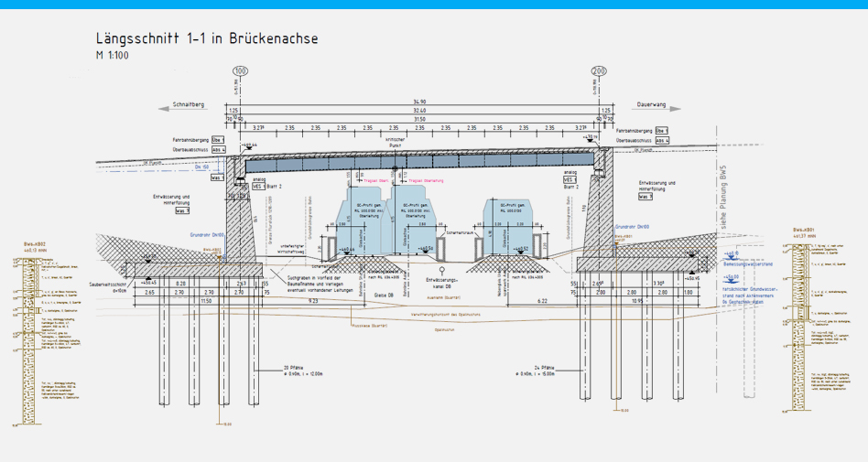Select the dimension value 32.40
This screenshot has height=462, width=868.
(419, 111)
